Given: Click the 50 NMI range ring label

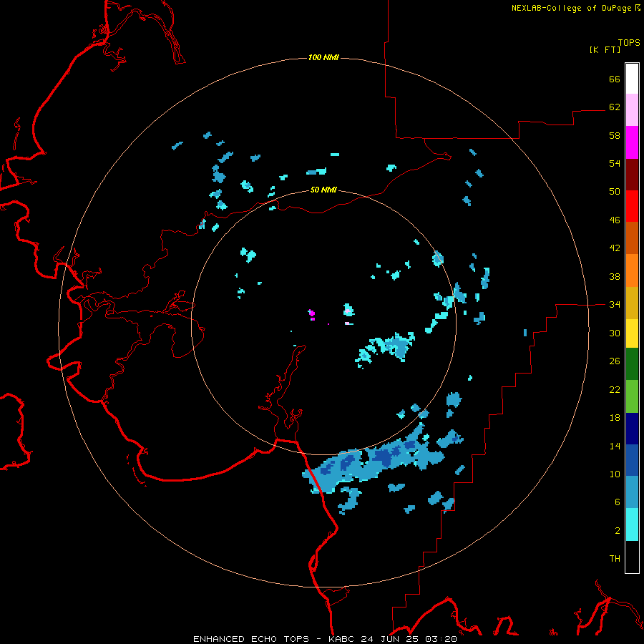Looking at the screenshot, I should (x=323, y=190).
